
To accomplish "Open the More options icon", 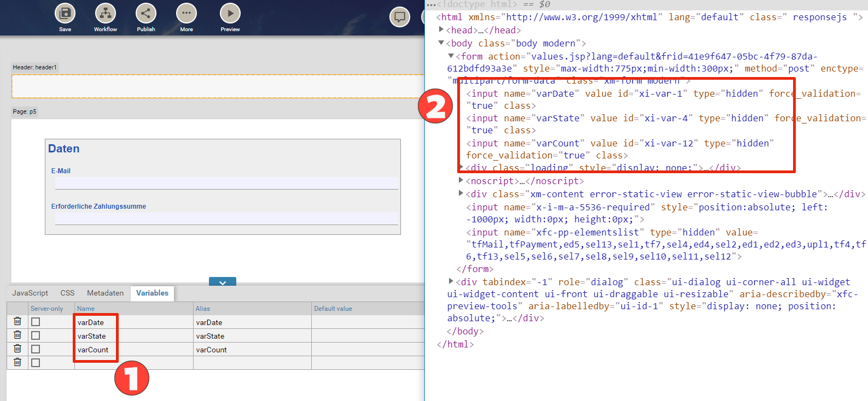I will click(x=187, y=13).
